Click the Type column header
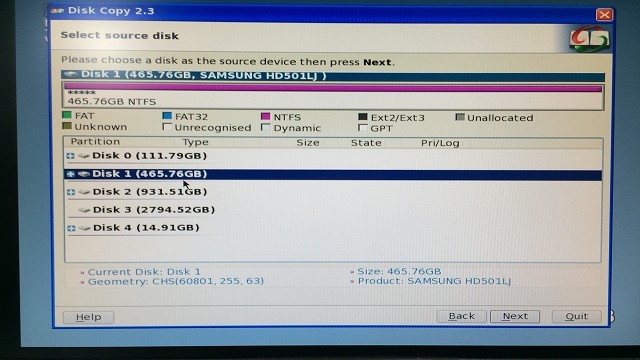 coord(196,142)
